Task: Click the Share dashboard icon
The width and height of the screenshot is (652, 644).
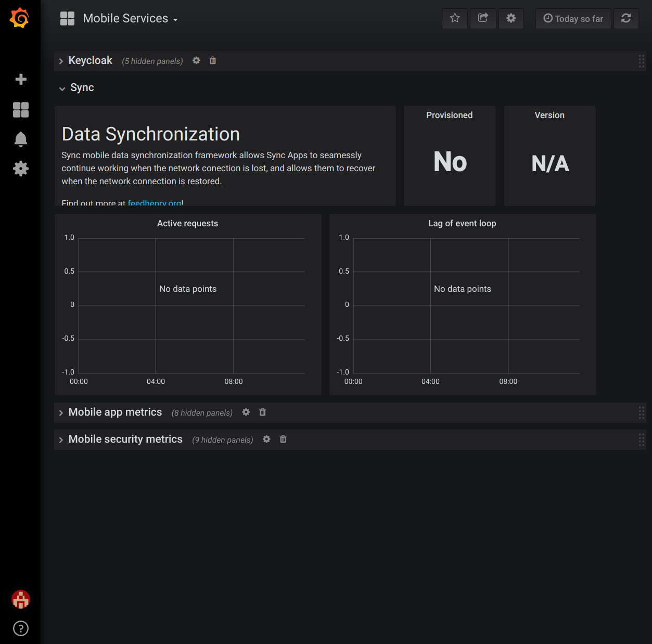Action: [483, 18]
